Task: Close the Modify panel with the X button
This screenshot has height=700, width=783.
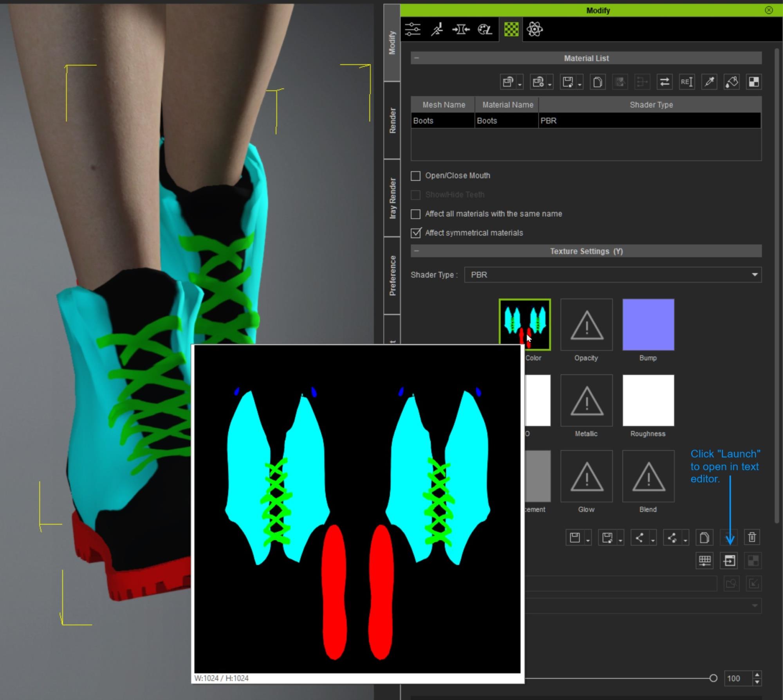Action: tap(769, 10)
